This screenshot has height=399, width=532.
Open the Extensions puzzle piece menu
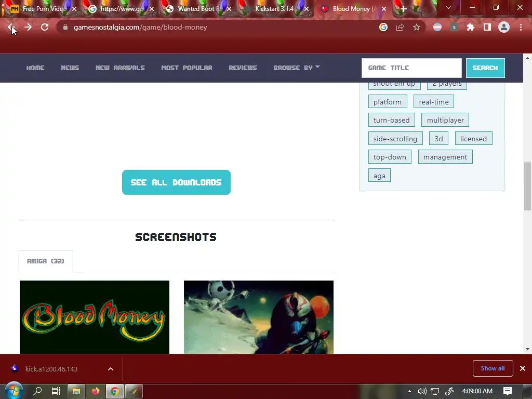point(471,27)
